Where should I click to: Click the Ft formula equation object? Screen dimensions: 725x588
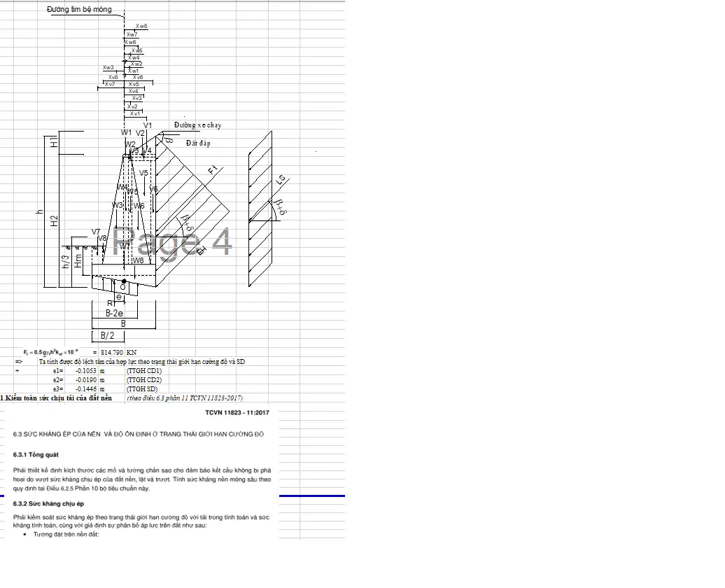[x=51, y=352]
